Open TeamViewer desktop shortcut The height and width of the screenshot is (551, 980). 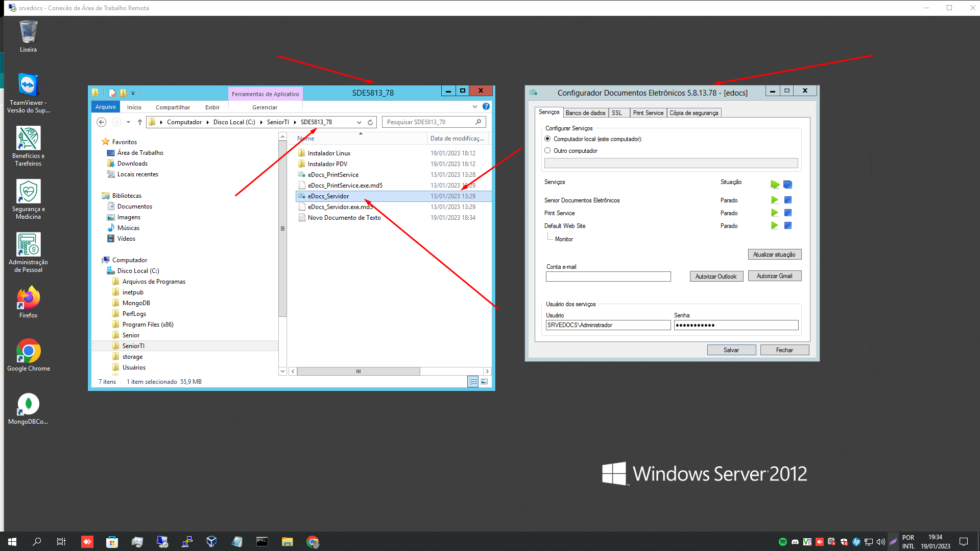coord(28,93)
